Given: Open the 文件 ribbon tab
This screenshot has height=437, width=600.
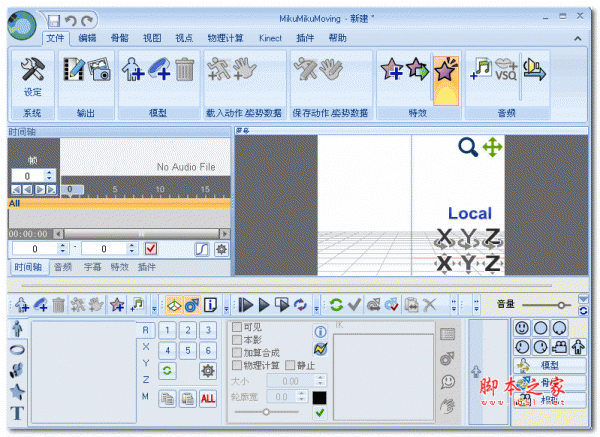Looking at the screenshot, I should (x=55, y=38).
